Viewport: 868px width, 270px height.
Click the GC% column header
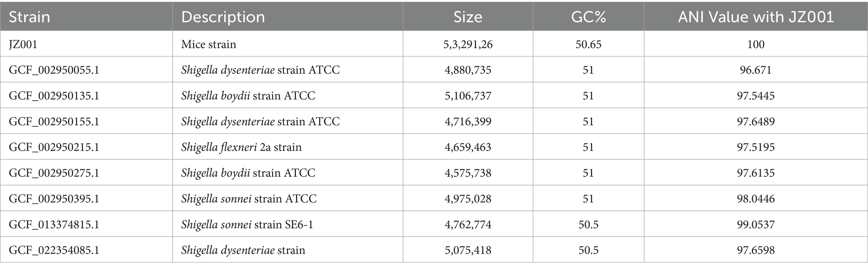point(588,17)
